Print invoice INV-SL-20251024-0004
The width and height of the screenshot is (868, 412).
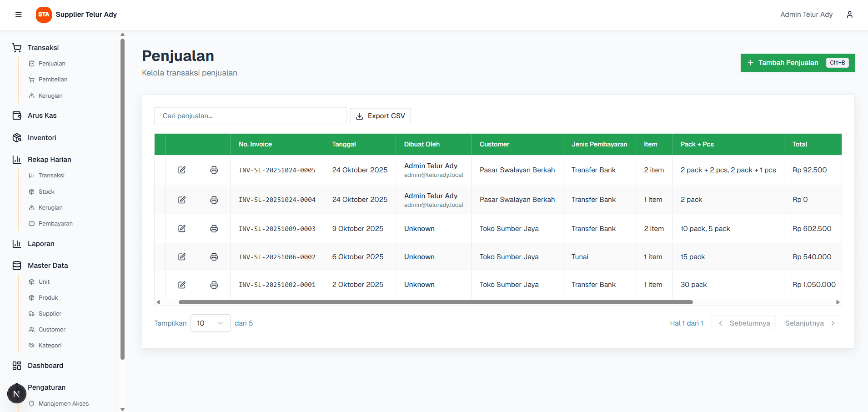point(214,200)
